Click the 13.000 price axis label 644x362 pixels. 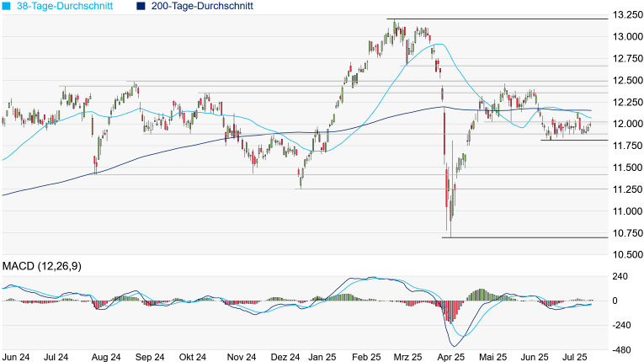point(627,37)
